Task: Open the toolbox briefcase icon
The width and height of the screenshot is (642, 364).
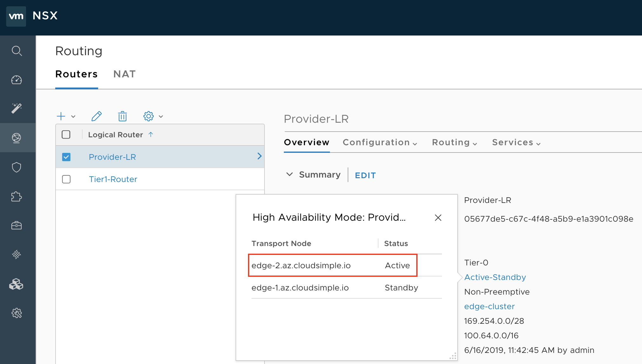Action: pos(17,225)
